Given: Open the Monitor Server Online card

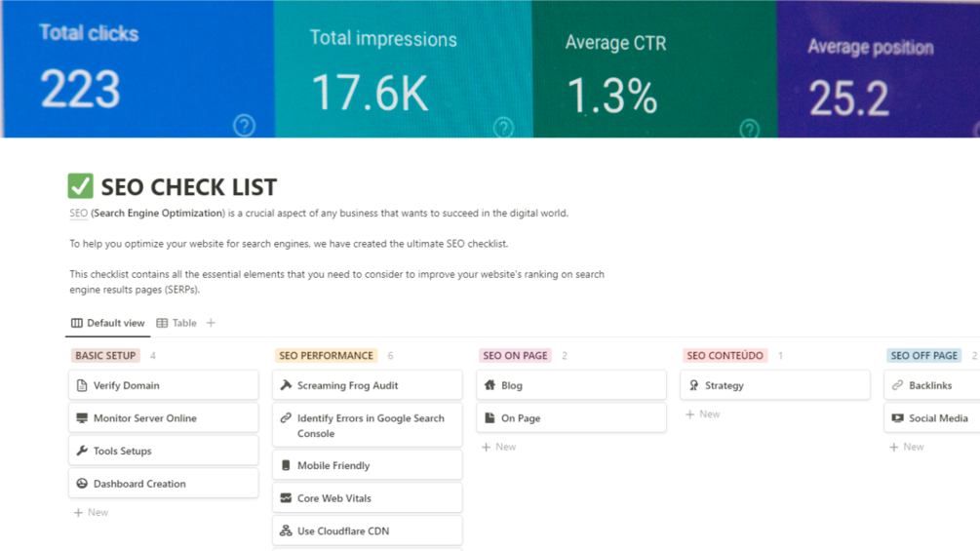Looking at the screenshot, I should [x=163, y=418].
